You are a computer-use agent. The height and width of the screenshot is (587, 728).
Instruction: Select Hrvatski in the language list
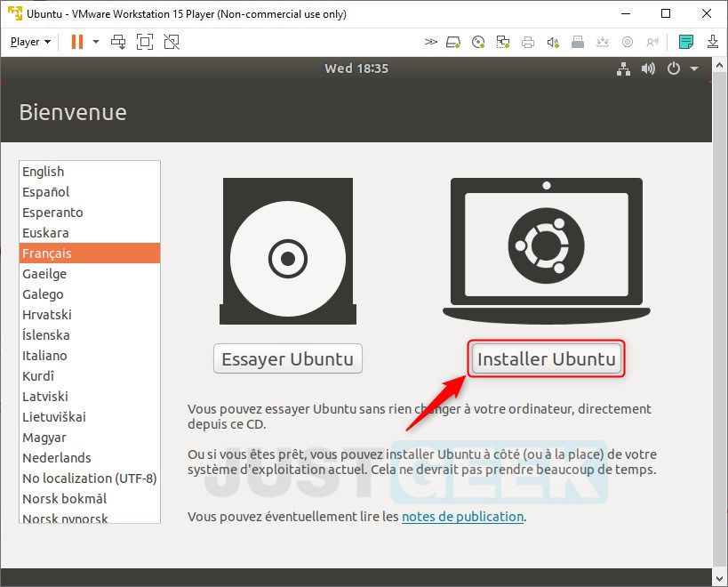[90, 314]
